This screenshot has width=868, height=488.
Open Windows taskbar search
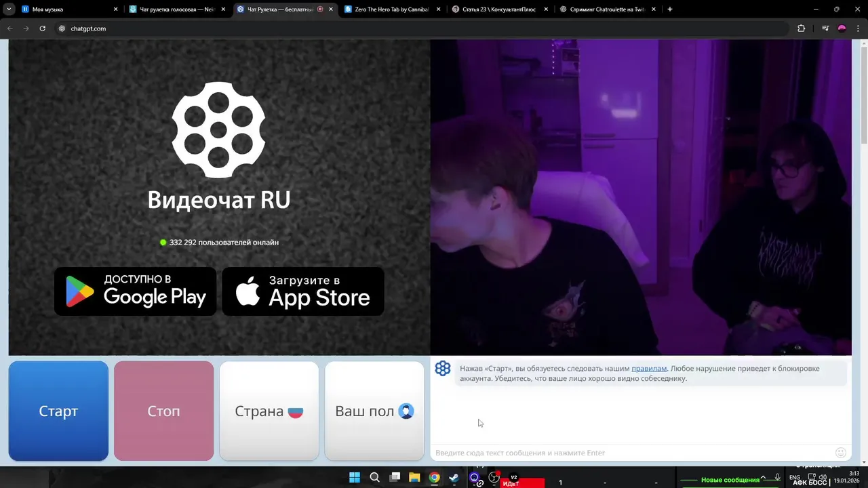374,478
